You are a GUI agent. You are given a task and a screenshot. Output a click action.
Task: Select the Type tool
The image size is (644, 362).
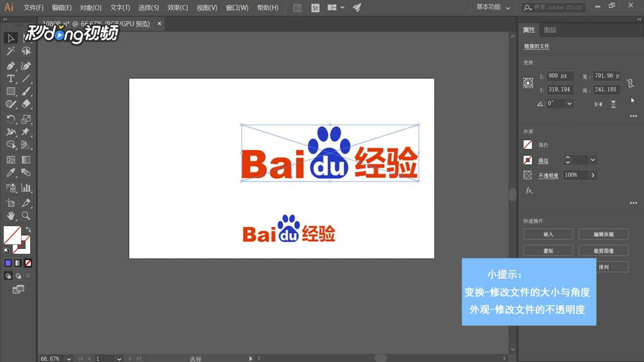(x=11, y=78)
